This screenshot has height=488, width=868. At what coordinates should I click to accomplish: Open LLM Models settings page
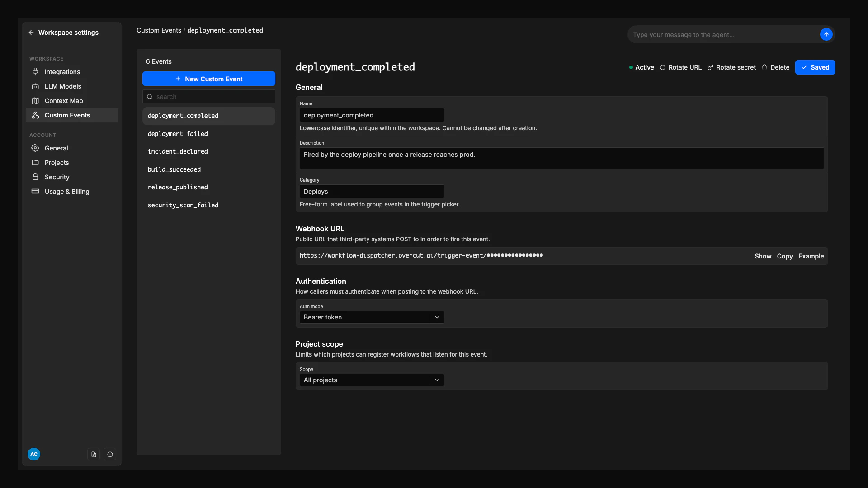(72, 86)
